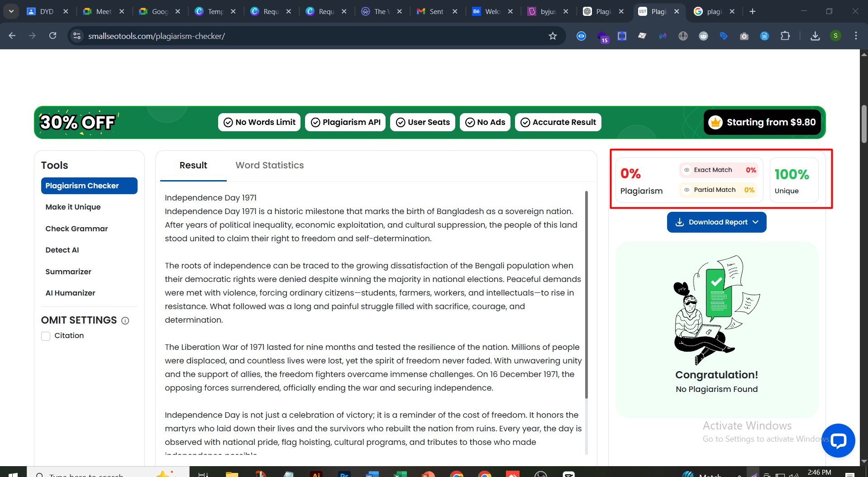The width and height of the screenshot is (868, 477).
Task: Open the browser extensions puzzle icon
Action: tap(785, 36)
